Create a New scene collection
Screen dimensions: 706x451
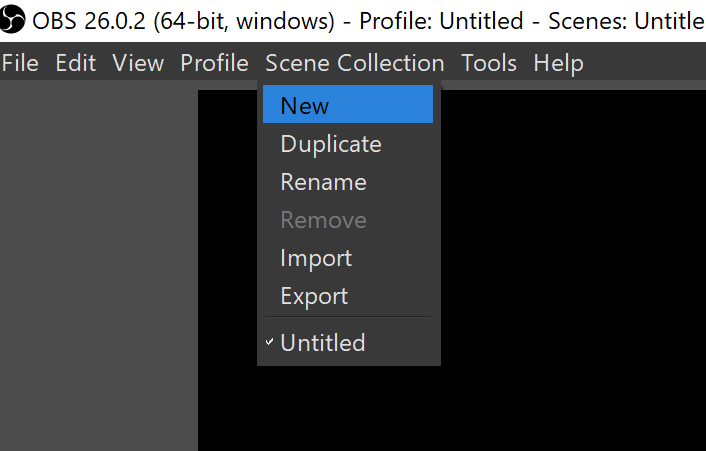[305, 105]
